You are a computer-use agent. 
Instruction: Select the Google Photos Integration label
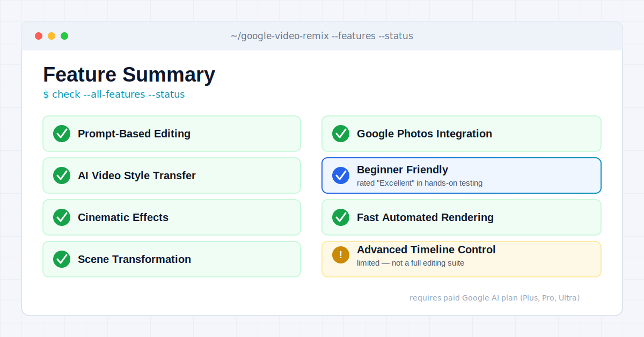(425, 134)
